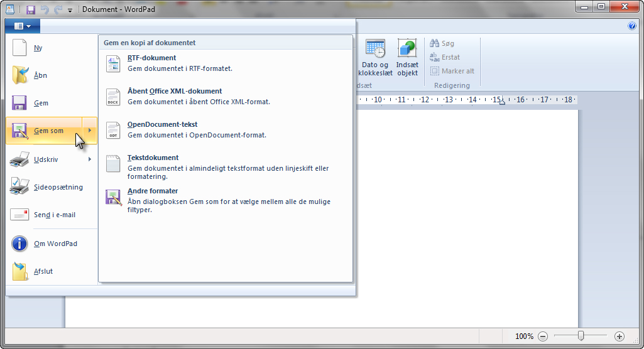Save a copy as RTF-dokument
The height and width of the screenshot is (349, 644).
click(226, 63)
